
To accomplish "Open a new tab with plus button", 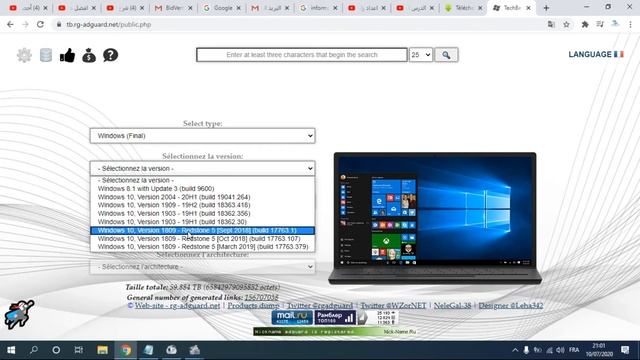I will (546, 8).
